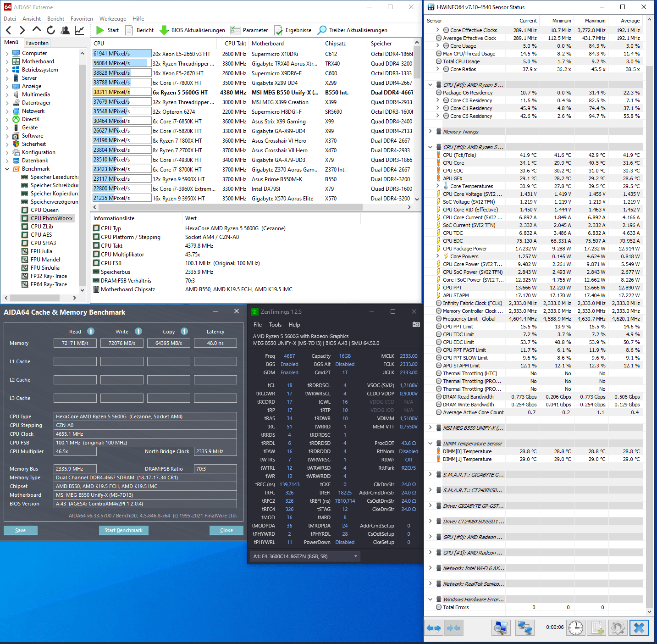Select FPU Mandel benchmark in tree
Viewport: 657px width, 644px height.
click(45, 260)
